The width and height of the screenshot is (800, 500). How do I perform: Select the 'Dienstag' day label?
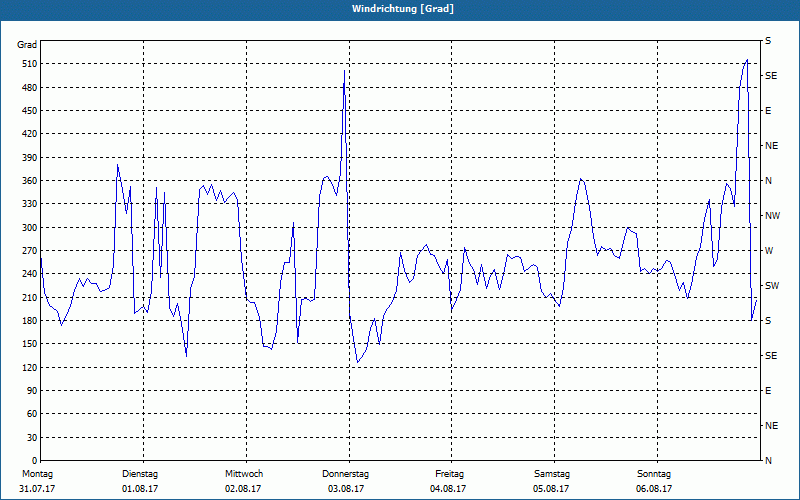click(140, 474)
